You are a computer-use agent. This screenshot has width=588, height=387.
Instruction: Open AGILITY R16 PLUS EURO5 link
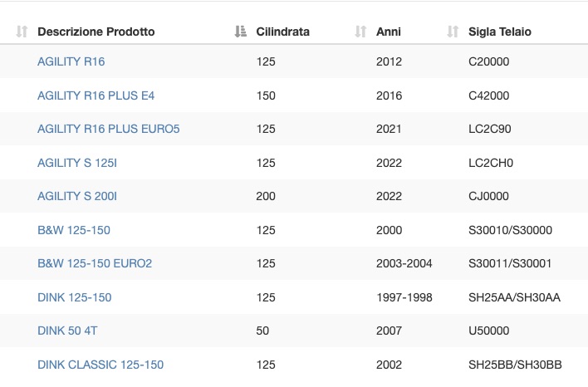click(108, 129)
